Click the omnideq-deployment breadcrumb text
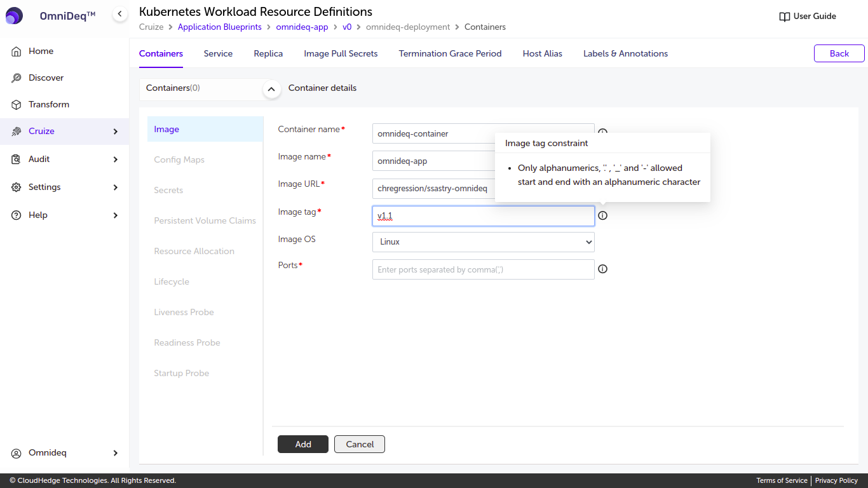The width and height of the screenshot is (868, 488). pyautogui.click(x=408, y=27)
